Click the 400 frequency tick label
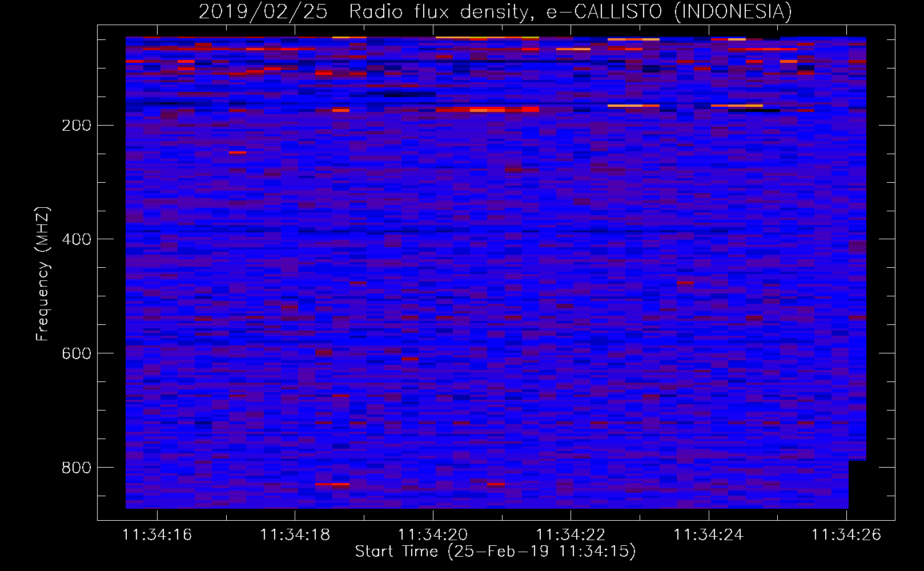The width and height of the screenshot is (924, 571). pos(77,239)
